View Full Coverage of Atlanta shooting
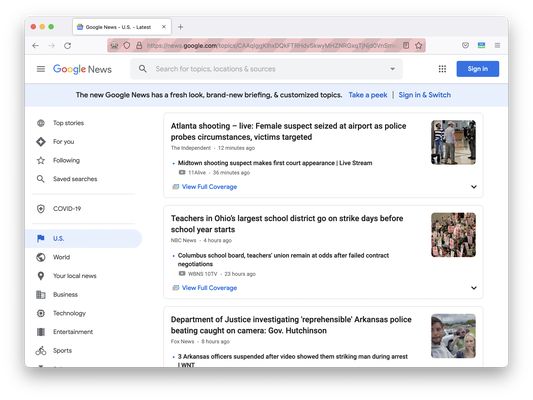This screenshot has height=400, width=533. pos(209,187)
